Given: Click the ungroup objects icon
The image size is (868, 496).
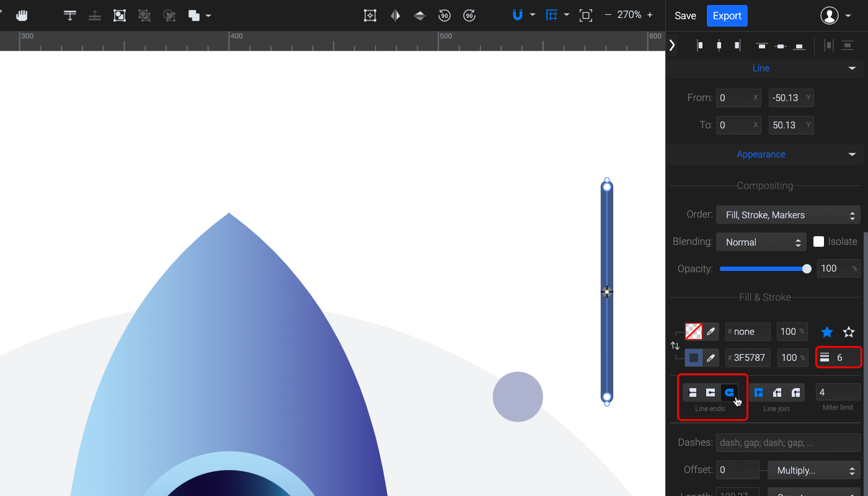Looking at the screenshot, I should (x=144, y=15).
